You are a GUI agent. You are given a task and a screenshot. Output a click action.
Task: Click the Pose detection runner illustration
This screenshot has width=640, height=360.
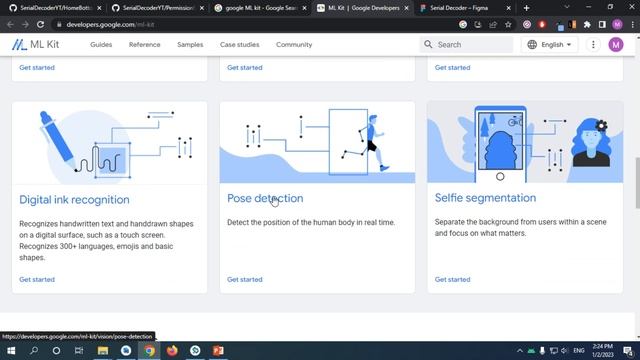point(317,142)
